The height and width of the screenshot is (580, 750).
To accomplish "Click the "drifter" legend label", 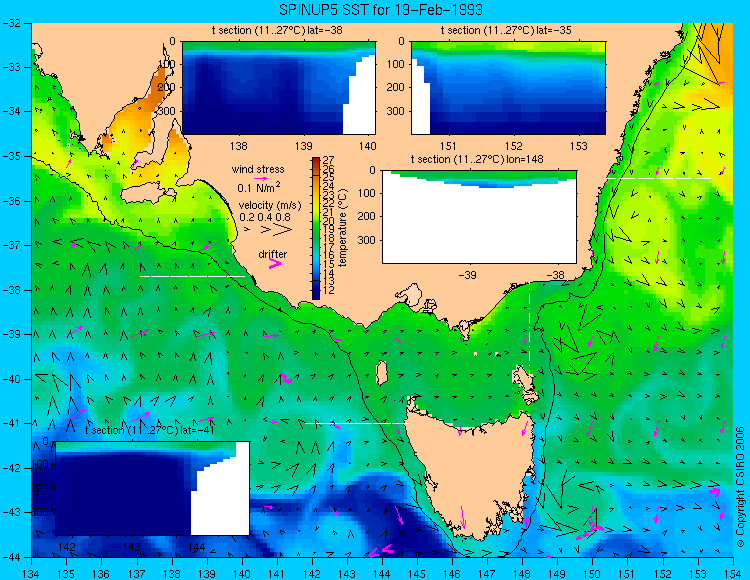I will coord(273,254).
